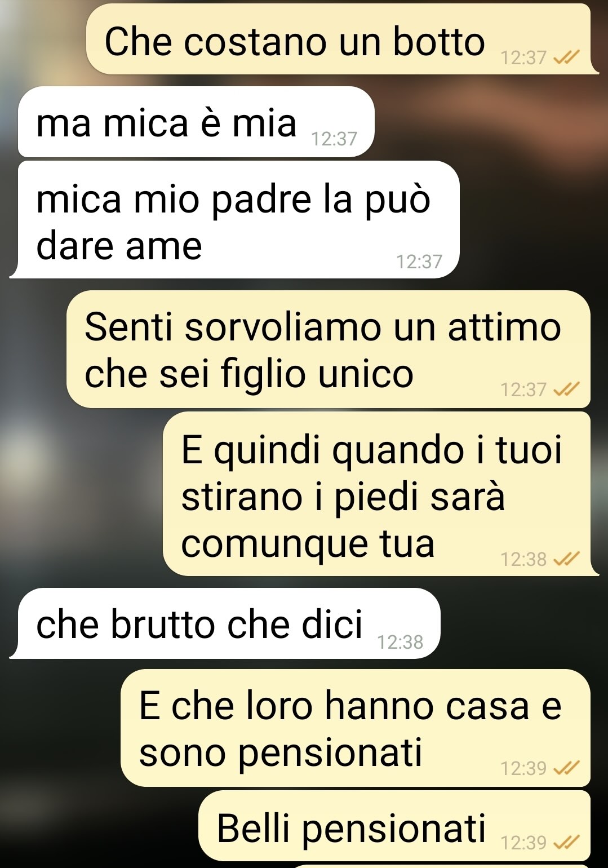The image size is (608, 868).
Task: Tap the 'E che loro hanno casa' message
Action: point(356,728)
